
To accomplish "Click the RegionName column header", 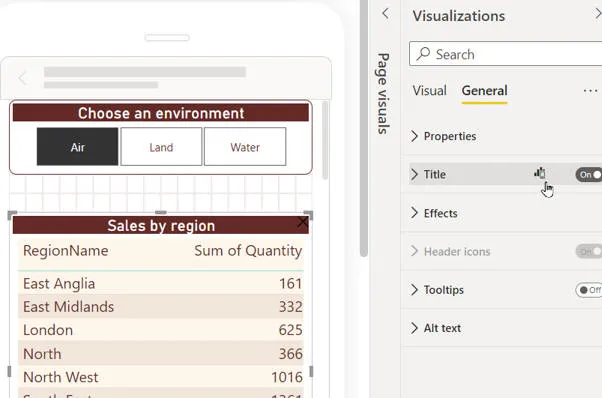I will (66, 251).
